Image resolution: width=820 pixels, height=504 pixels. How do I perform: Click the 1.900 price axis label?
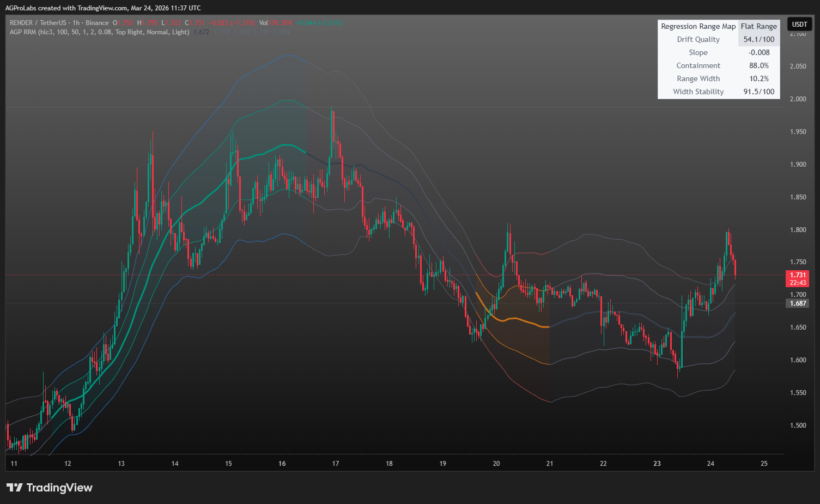(x=798, y=165)
